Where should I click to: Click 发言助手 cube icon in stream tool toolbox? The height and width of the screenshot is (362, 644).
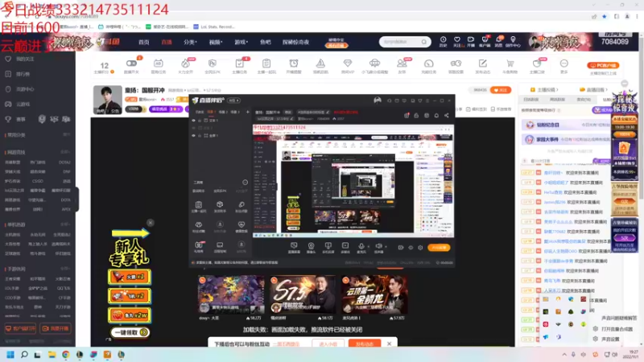click(x=220, y=204)
